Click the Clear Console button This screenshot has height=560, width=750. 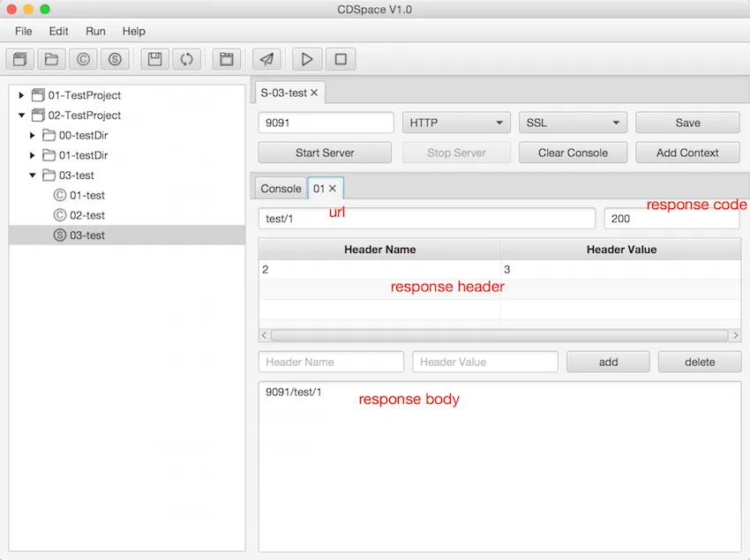tap(573, 153)
